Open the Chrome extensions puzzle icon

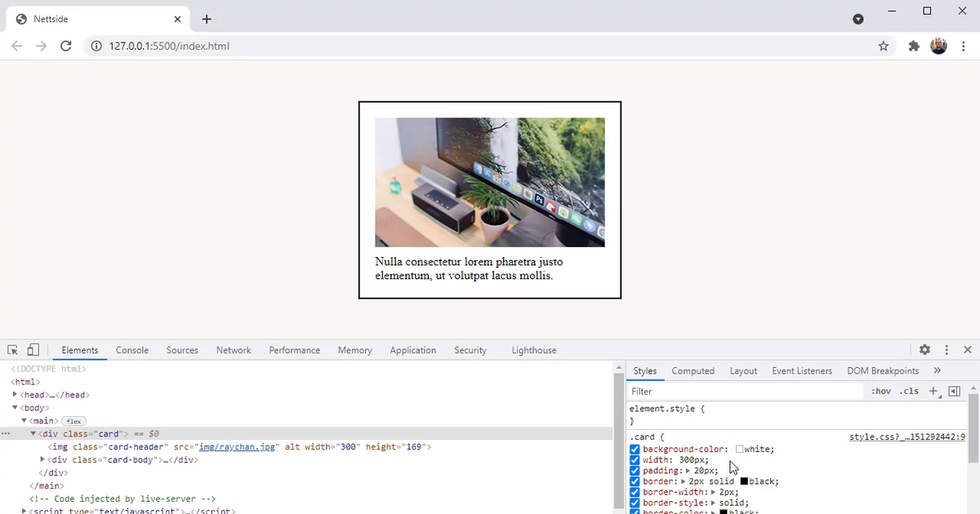pyautogui.click(x=914, y=46)
